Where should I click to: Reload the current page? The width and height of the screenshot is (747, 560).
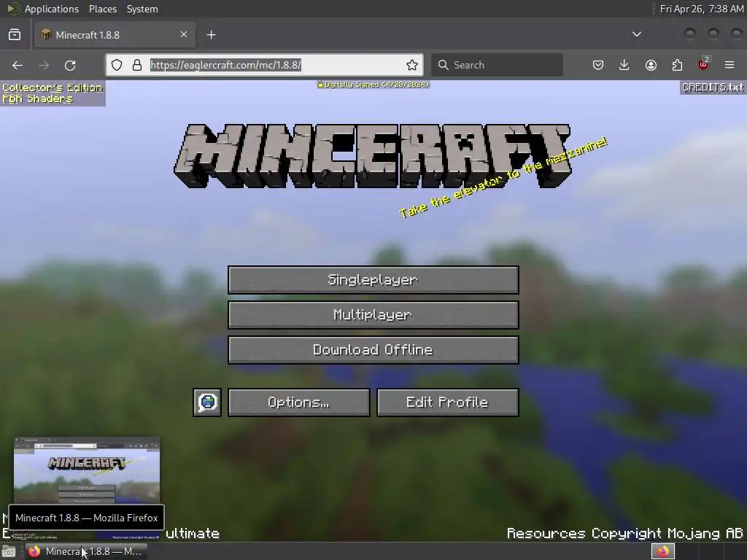70,65
